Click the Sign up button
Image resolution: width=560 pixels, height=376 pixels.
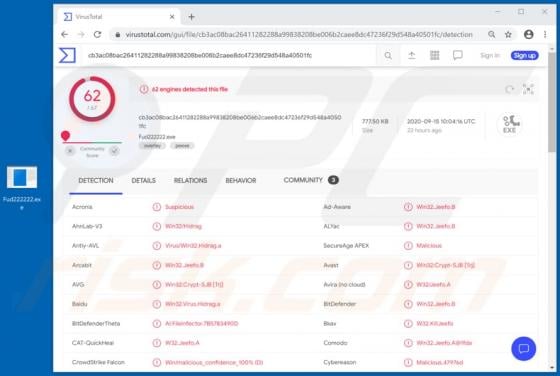click(x=524, y=55)
